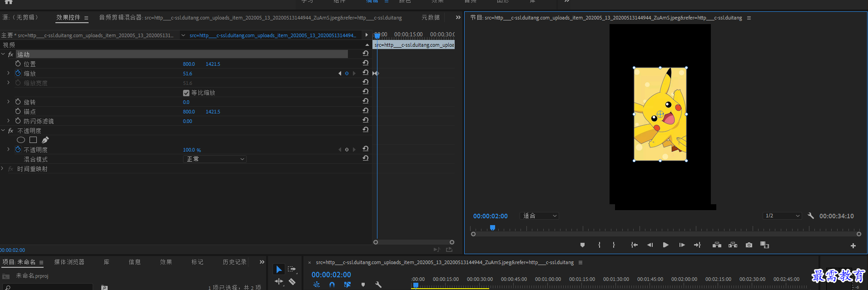Step forward one frame
868x290 pixels.
pos(682,245)
